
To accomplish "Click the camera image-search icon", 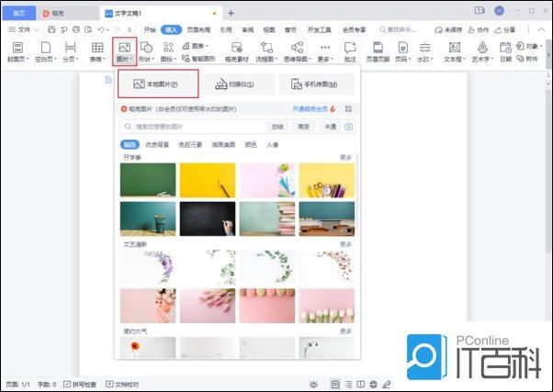I will point(348,127).
